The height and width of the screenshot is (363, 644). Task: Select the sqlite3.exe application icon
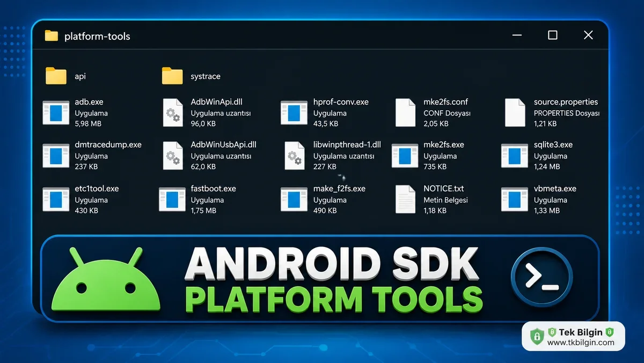pyautogui.click(x=515, y=156)
